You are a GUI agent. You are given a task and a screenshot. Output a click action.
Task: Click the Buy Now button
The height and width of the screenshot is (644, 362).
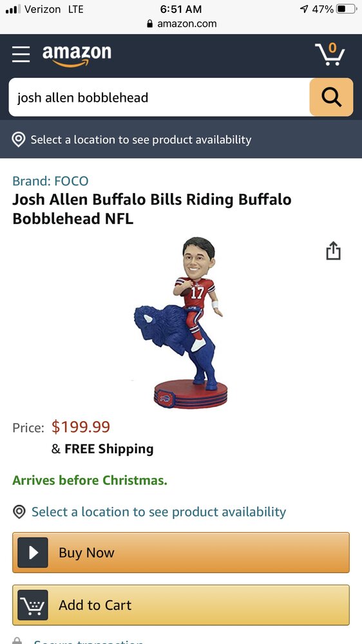click(x=181, y=553)
